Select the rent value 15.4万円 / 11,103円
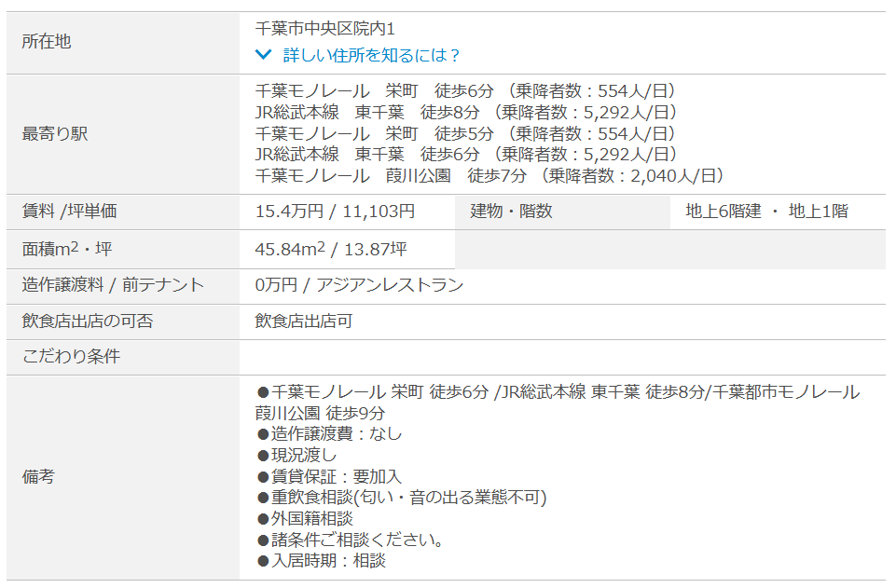 (x=336, y=212)
